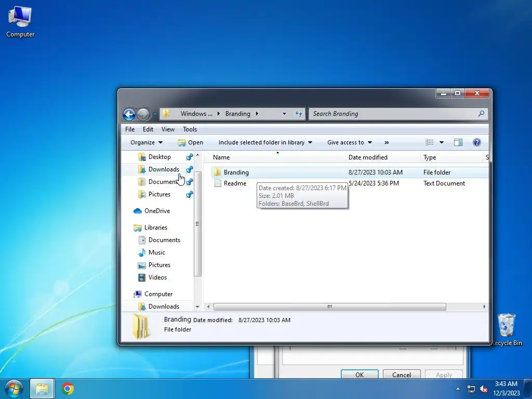Open the taskbar clock and date

(x=506, y=389)
